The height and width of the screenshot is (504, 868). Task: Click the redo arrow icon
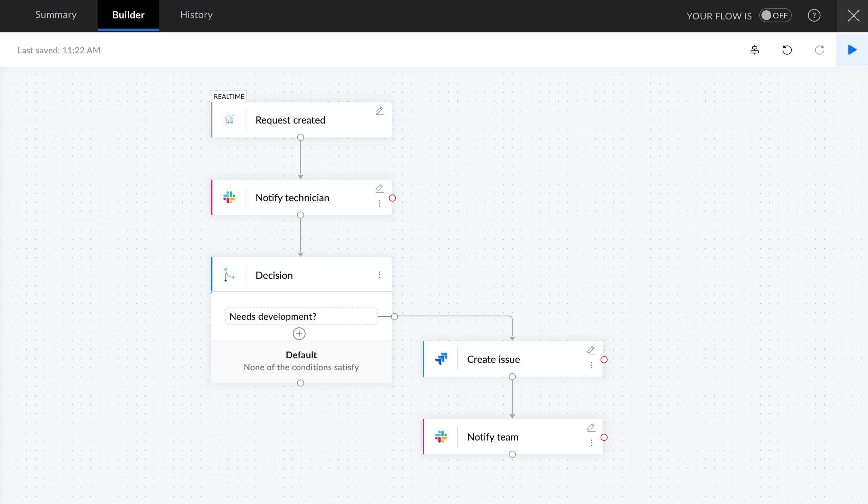pyautogui.click(x=819, y=50)
